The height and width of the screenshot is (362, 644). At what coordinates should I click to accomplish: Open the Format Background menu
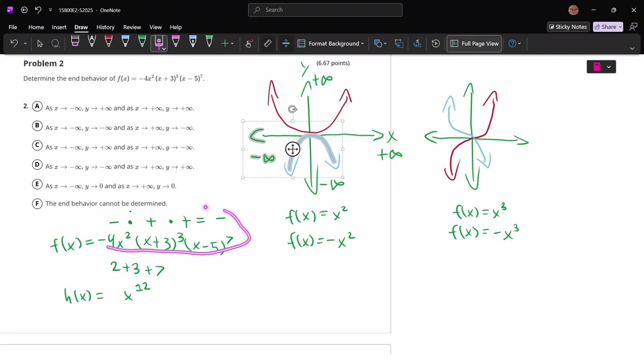click(331, 44)
